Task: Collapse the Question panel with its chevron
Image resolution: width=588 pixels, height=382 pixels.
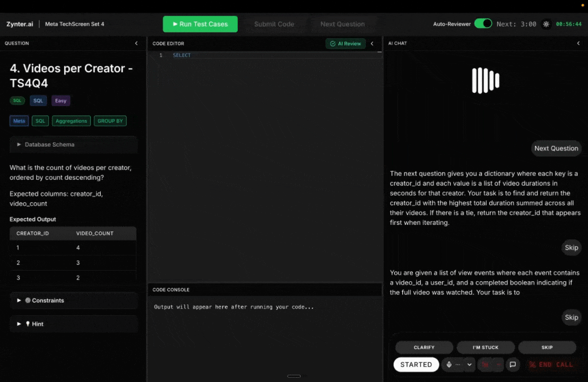Action: pyautogui.click(x=136, y=44)
